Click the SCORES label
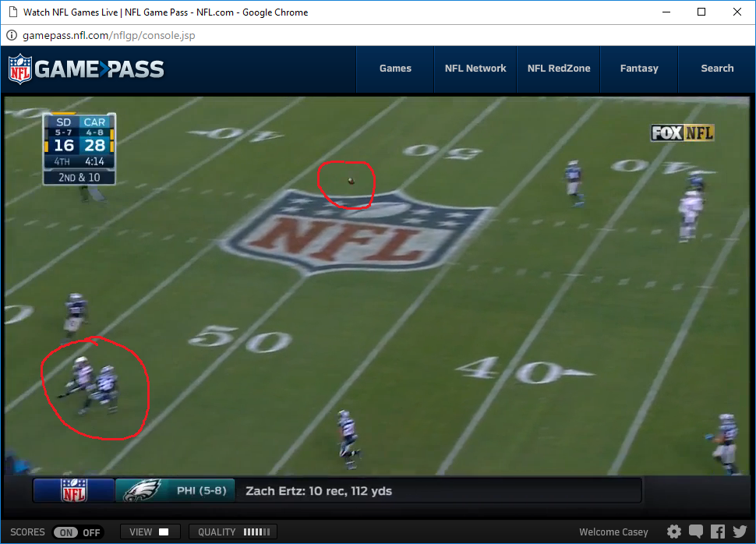The image size is (756, 544). 27,532
